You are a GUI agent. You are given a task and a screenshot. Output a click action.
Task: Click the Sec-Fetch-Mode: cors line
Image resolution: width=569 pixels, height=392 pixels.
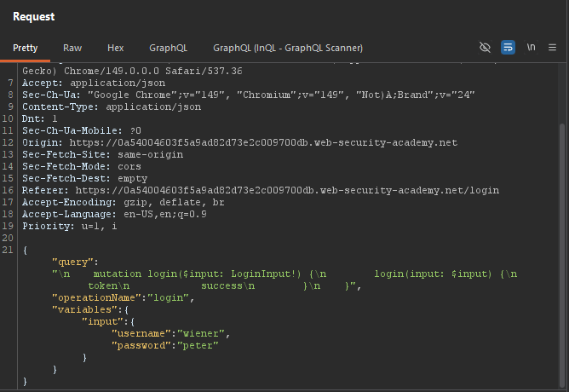click(x=82, y=167)
